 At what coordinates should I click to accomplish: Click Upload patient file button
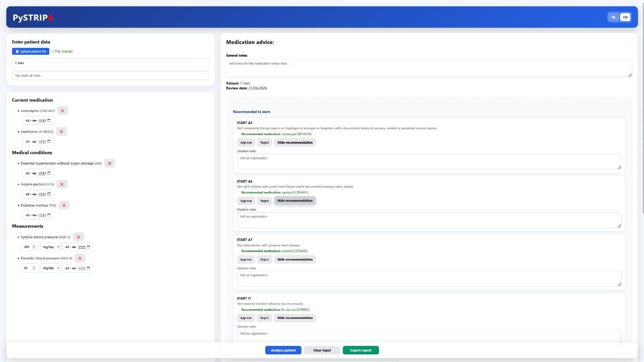(31, 52)
